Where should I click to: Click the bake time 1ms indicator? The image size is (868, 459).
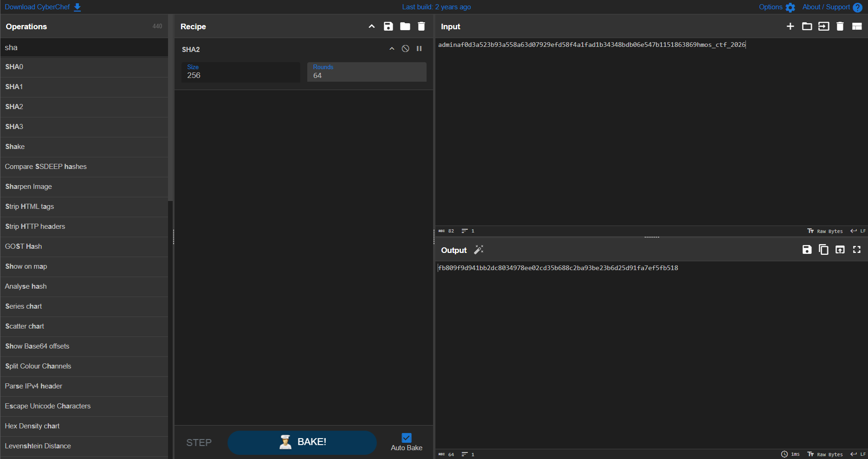tap(790, 454)
